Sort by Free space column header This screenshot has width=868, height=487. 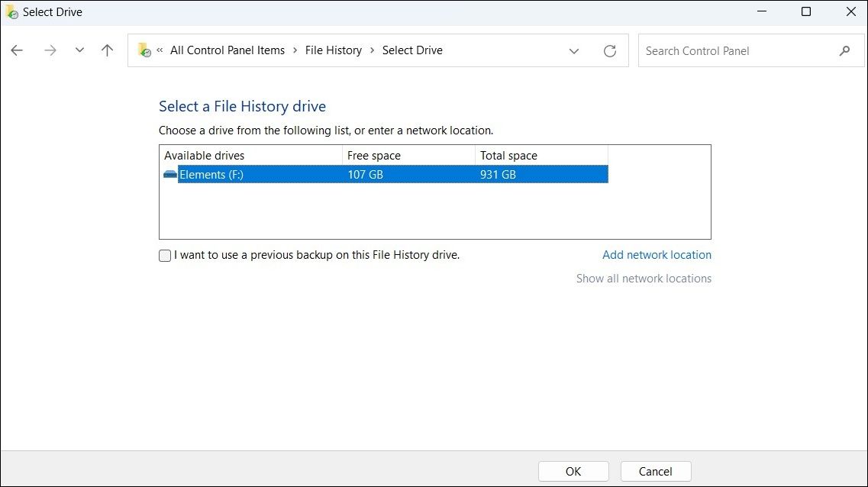[x=408, y=156]
